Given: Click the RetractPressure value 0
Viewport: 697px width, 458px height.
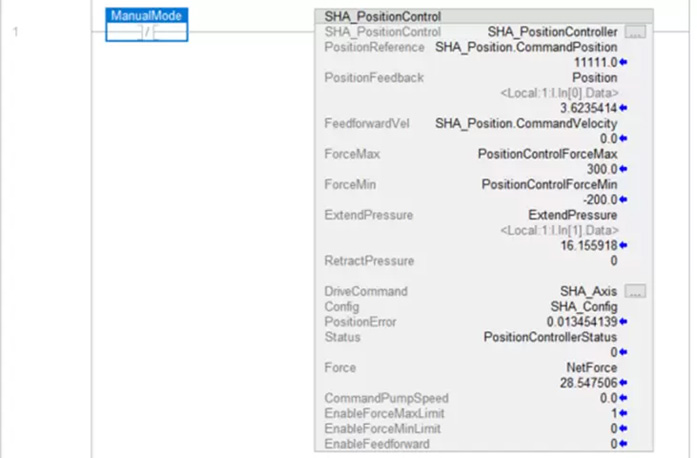Looking at the screenshot, I should [x=613, y=261].
